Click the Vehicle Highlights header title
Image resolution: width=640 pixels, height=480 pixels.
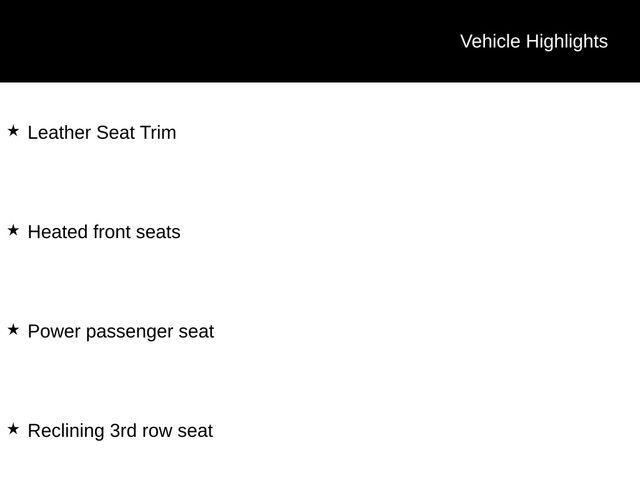pyautogui.click(x=533, y=41)
